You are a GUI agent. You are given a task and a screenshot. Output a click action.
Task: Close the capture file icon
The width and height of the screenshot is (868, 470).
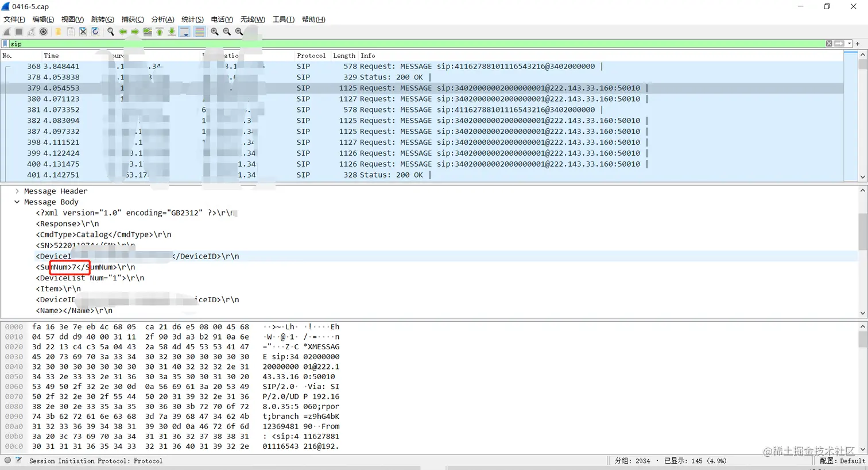[x=83, y=32]
